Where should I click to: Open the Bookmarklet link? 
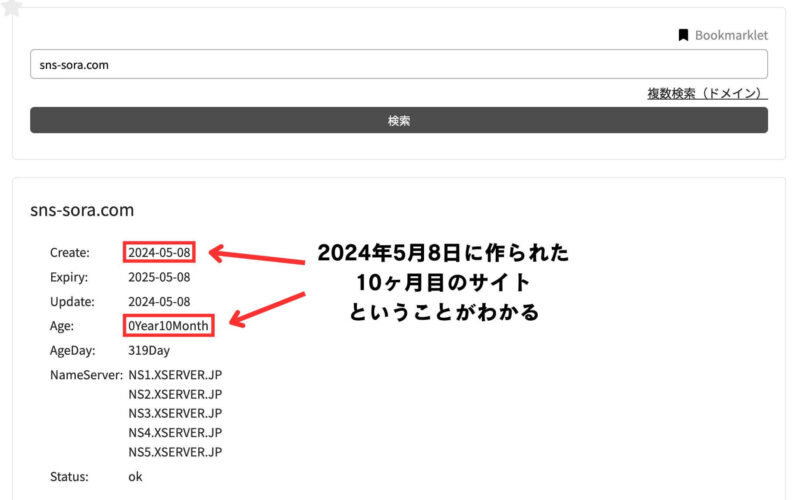[x=731, y=35]
